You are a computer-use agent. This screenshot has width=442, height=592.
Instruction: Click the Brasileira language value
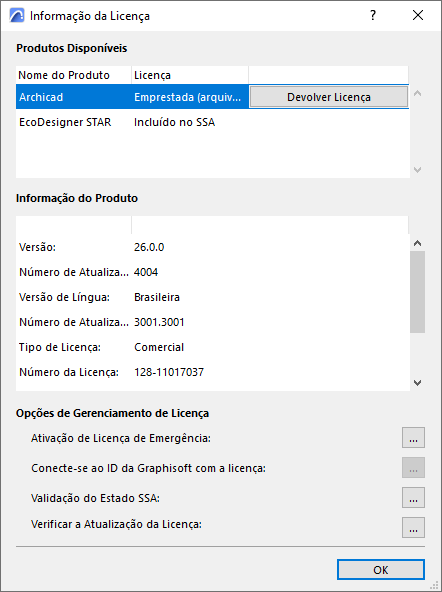157,297
